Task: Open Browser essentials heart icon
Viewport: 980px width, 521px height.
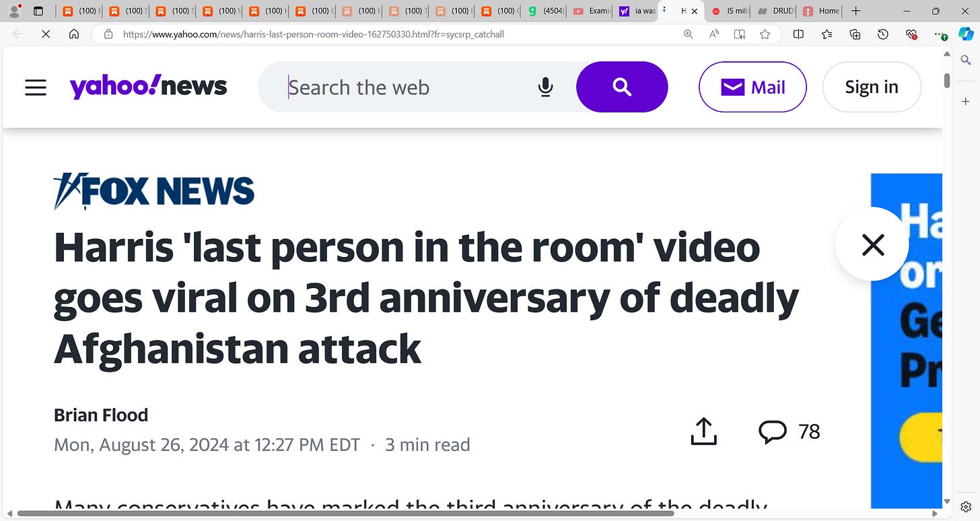Action: 911,34
